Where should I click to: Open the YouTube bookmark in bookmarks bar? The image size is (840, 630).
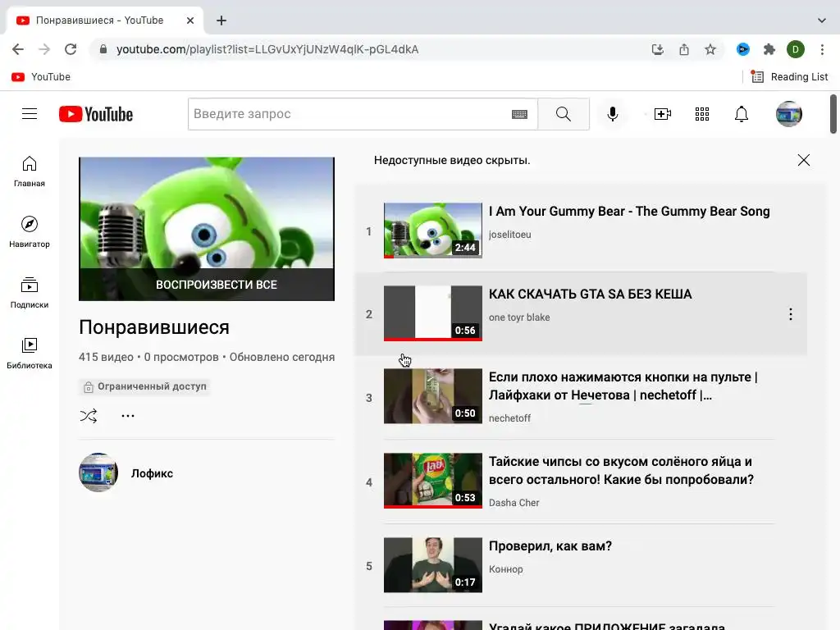coord(41,76)
